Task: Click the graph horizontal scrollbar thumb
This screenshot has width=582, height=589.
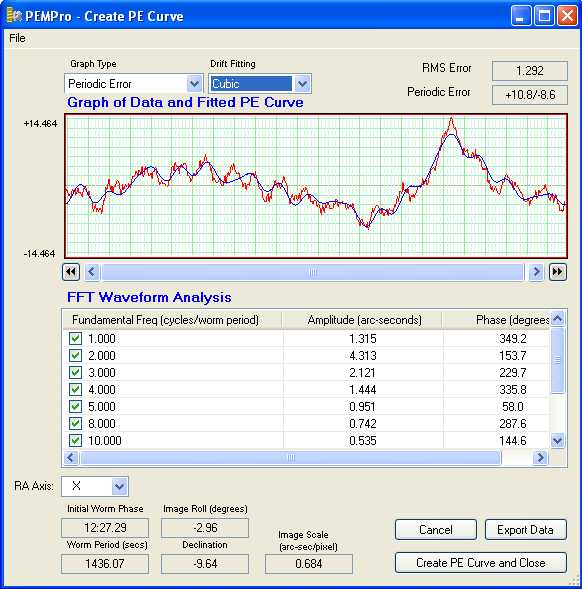Action: (313, 272)
